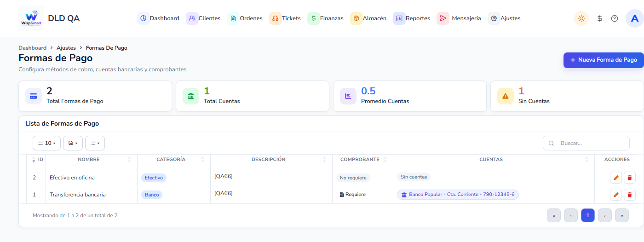Open the Almacén menu

[x=369, y=18]
